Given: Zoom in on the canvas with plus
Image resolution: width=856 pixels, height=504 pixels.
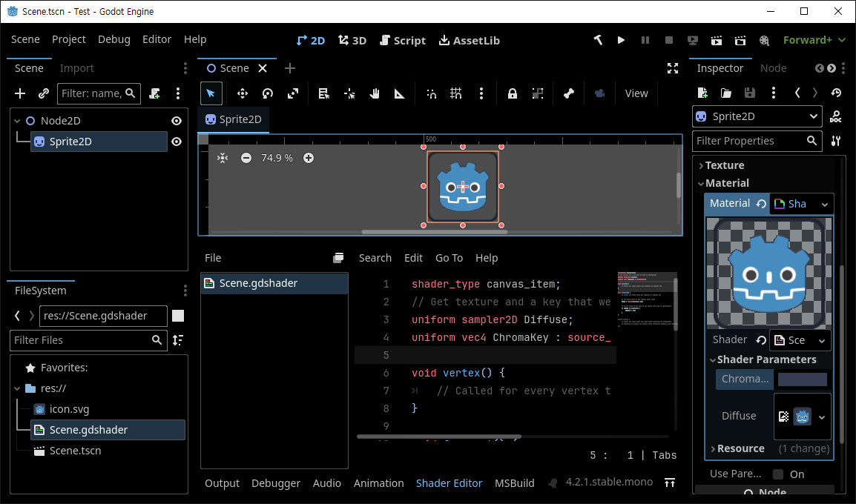Looking at the screenshot, I should (x=309, y=158).
